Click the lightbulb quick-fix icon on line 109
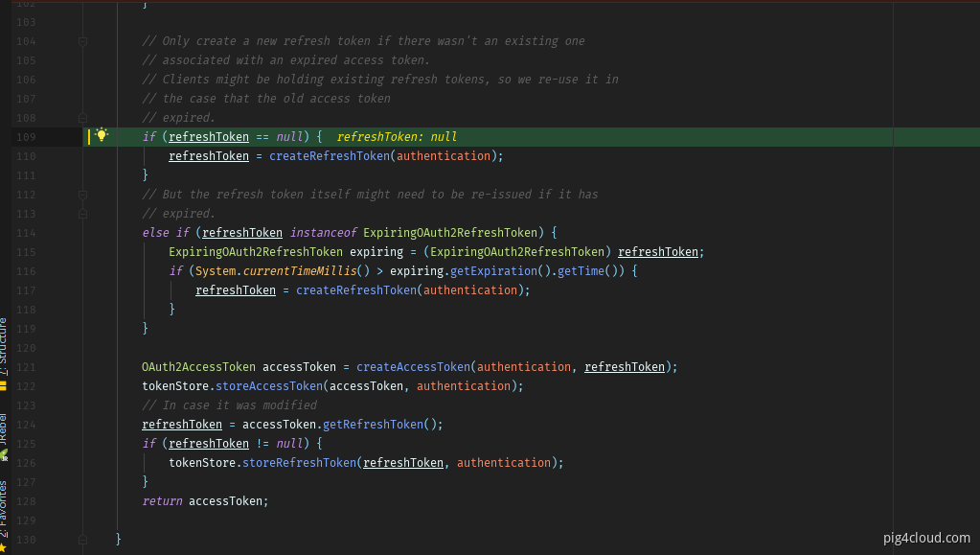This screenshot has height=555, width=980. click(102, 135)
